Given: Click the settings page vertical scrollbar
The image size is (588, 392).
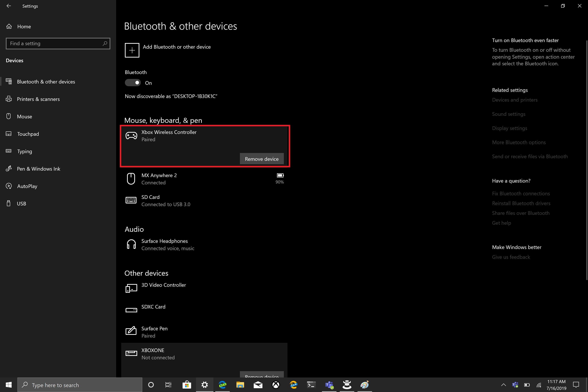Looking at the screenshot, I should [587, 160].
